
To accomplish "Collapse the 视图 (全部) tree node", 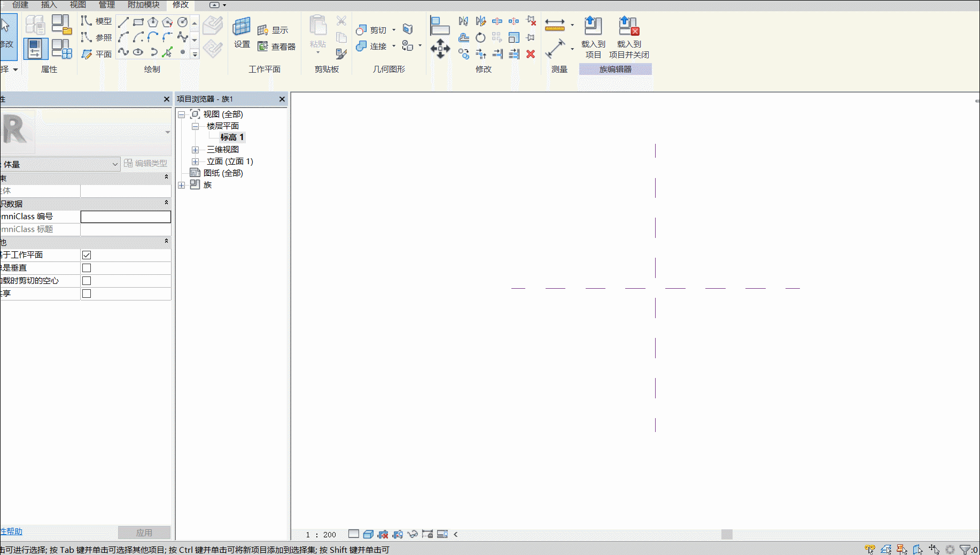I will 182,114.
